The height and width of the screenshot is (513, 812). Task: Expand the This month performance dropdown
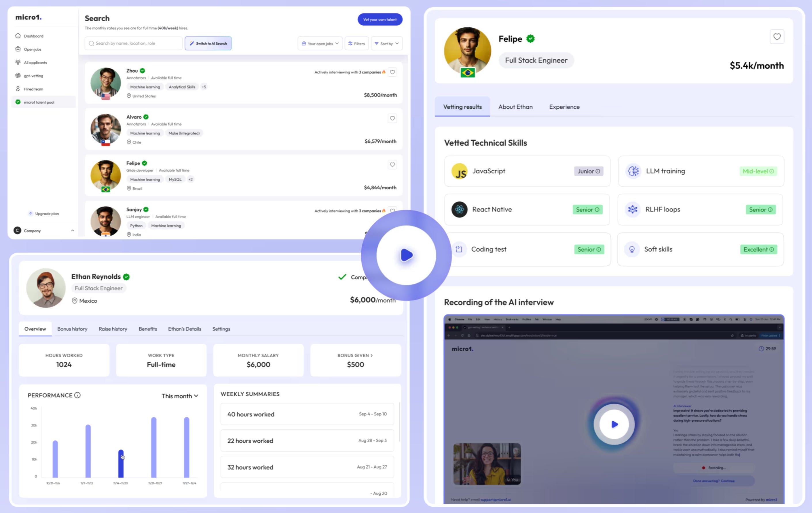pos(180,396)
